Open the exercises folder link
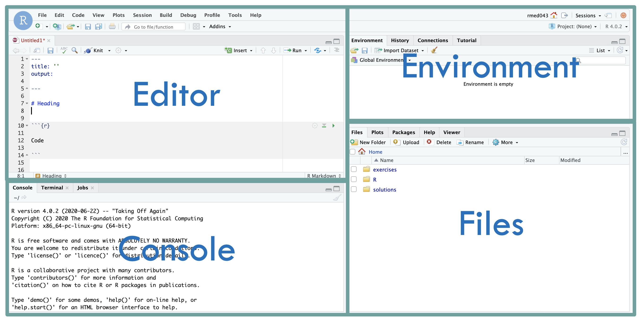Image resolution: width=644 pixels, height=324 pixels. (x=384, y=170)
